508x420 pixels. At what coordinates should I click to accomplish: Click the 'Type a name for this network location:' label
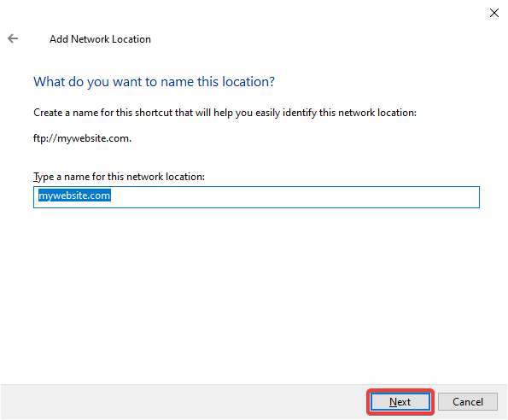coord(119,177)
